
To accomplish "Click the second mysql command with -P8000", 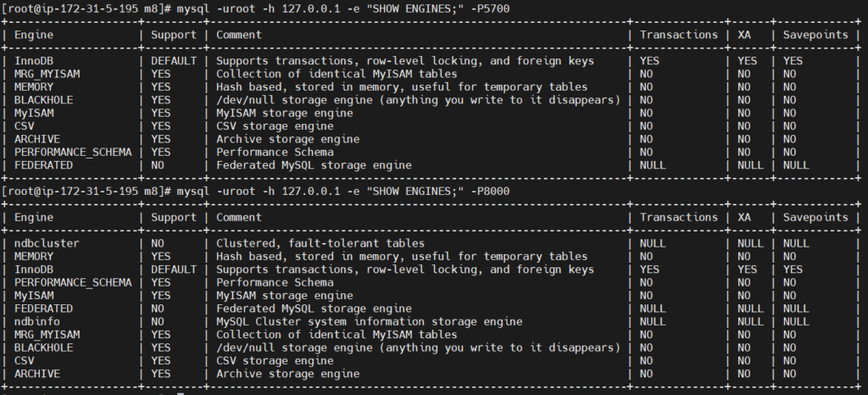I will 343,191.
